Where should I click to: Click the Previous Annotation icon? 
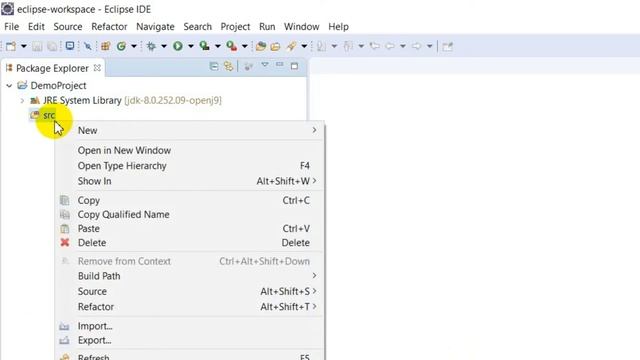coord(348,46)
